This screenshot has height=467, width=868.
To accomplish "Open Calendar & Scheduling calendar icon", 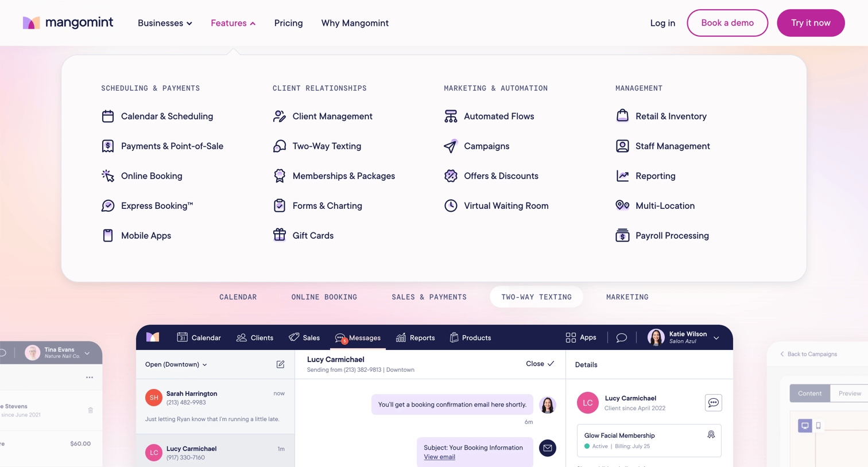I will (x=108, y=116).
